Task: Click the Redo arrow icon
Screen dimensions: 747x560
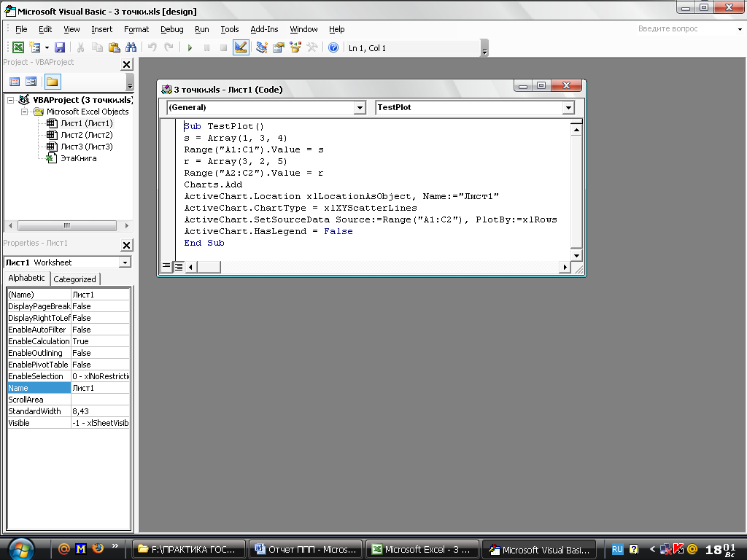Action: point(169,47)
